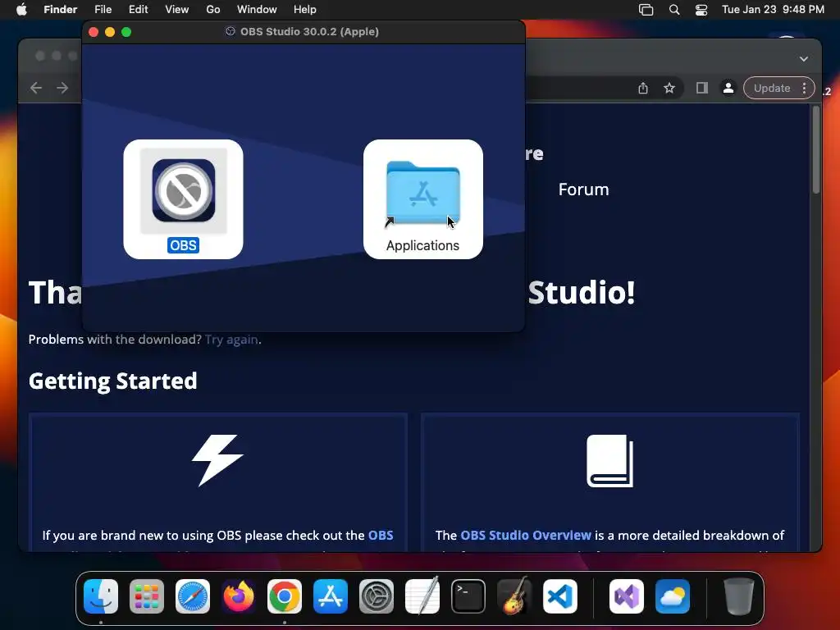The width and height of the screenshot is (840, 630).
Task: Open System Settings from the Dock
Action: click(x=376, y=596)
